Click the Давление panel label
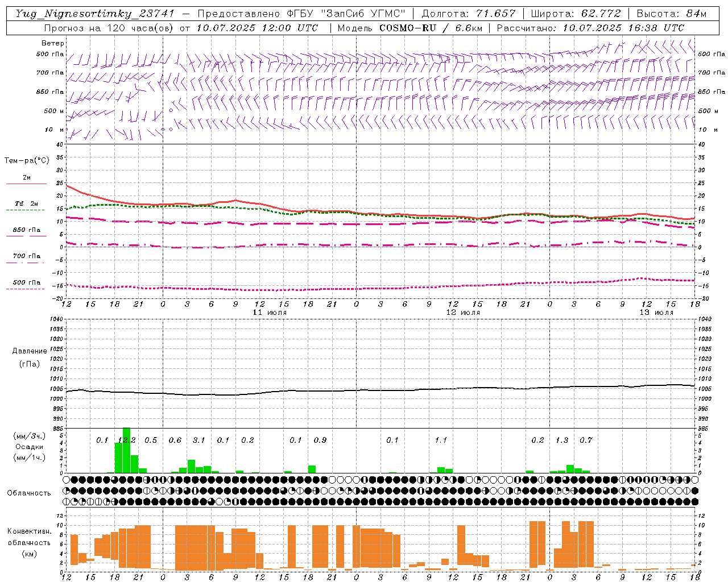This screenshot has height=582, width=728. click(x=30, y=351)
